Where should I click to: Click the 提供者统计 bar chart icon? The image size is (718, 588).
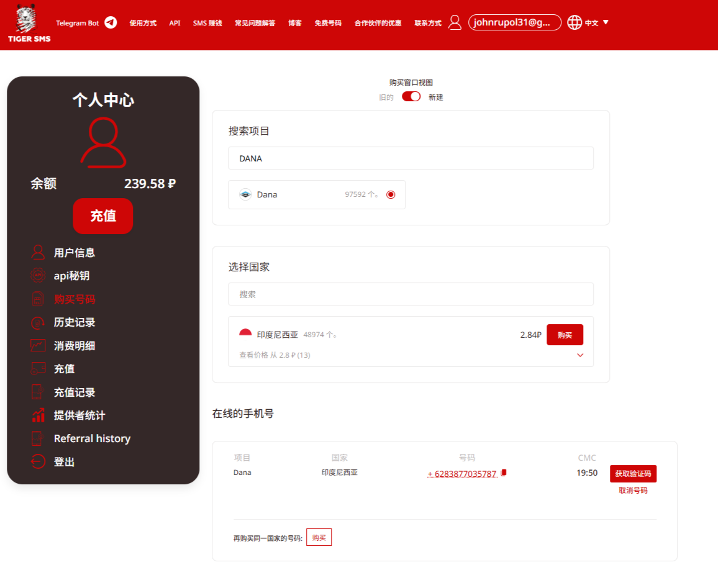tap(38, 415)
